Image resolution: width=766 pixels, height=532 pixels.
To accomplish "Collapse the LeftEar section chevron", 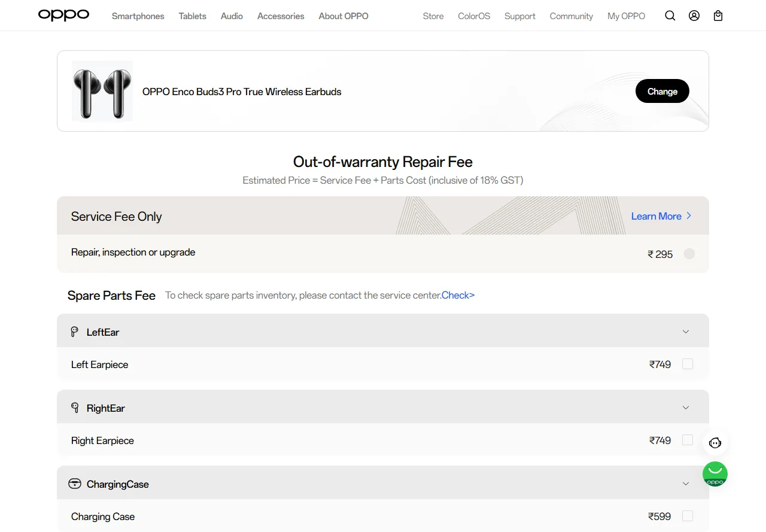I will [x=686, y=332].
